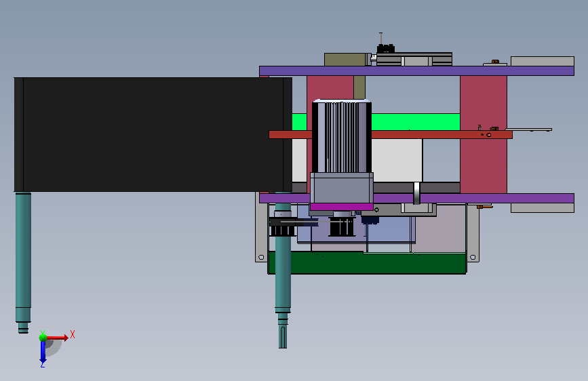Click the blue Z axis arrow of triad
This screenshot has width=588, height=381.
click(43, 352)
